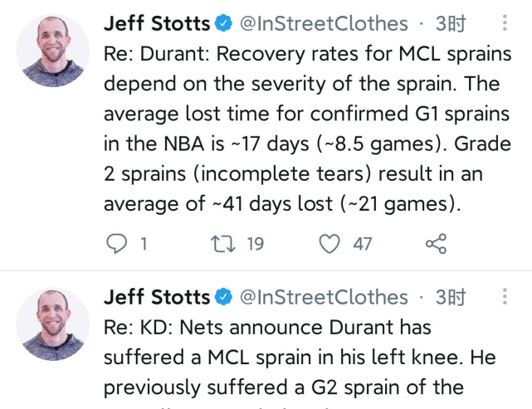This screenshot has width=532, height=409.
Task: Click the verified badge on the Re: KD tweet
Action: [x=224, y=297]
